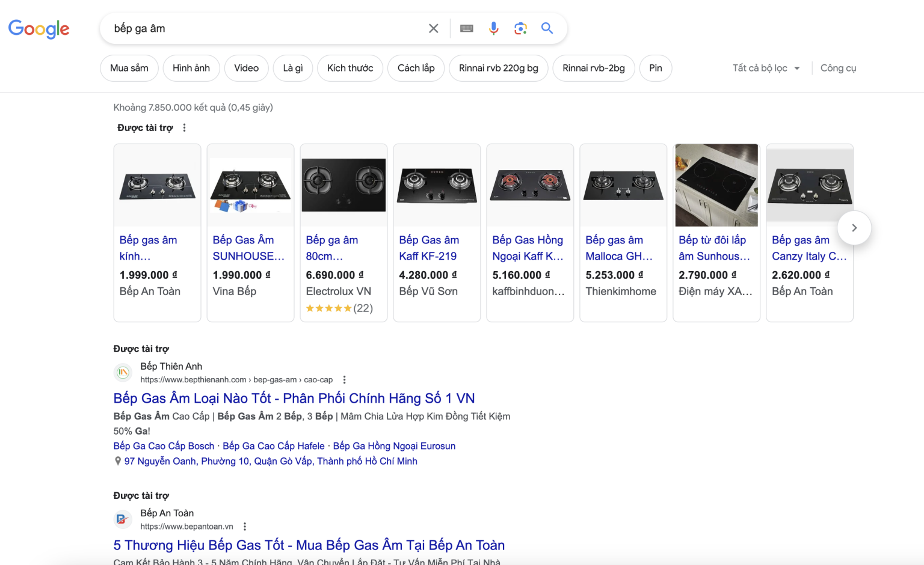Click the Electrolux Bếp ga âm 80cm thumbnail
The height and width of the screenshot is (565, 924).
(x=343, y=185)
